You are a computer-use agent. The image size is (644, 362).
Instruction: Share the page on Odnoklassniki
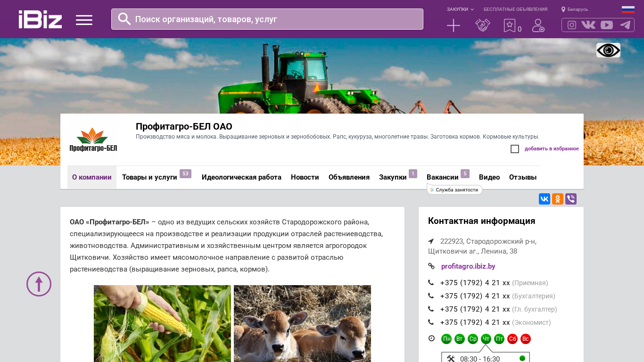pos(558,199)
